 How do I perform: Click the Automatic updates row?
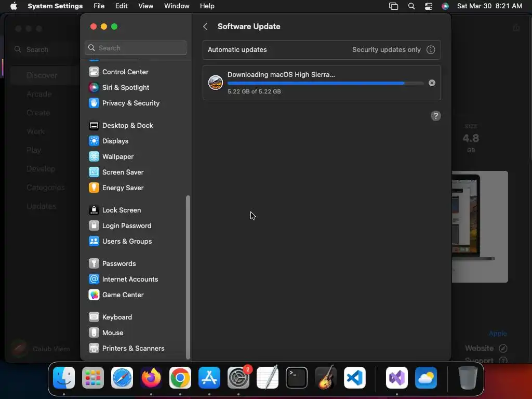322,50
